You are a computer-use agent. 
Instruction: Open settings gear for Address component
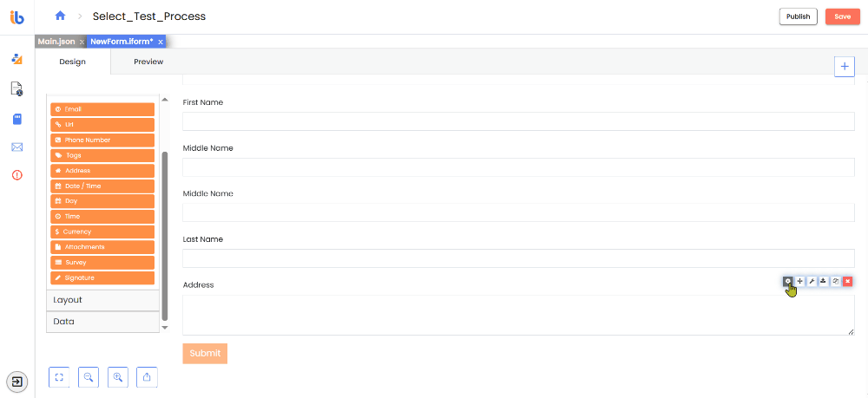coord(788,281)
